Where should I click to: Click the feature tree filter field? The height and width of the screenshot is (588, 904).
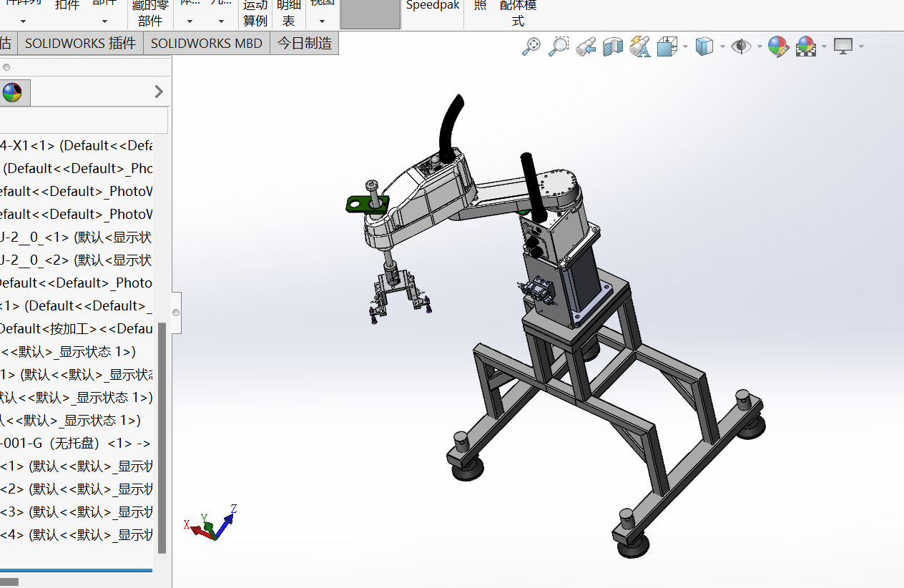click(84, 120)
